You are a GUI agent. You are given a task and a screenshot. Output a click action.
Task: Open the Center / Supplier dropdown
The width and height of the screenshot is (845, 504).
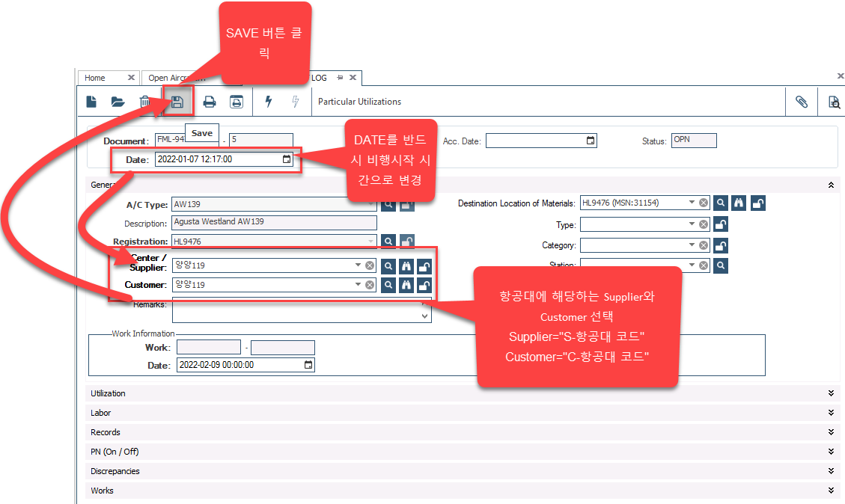358,265
